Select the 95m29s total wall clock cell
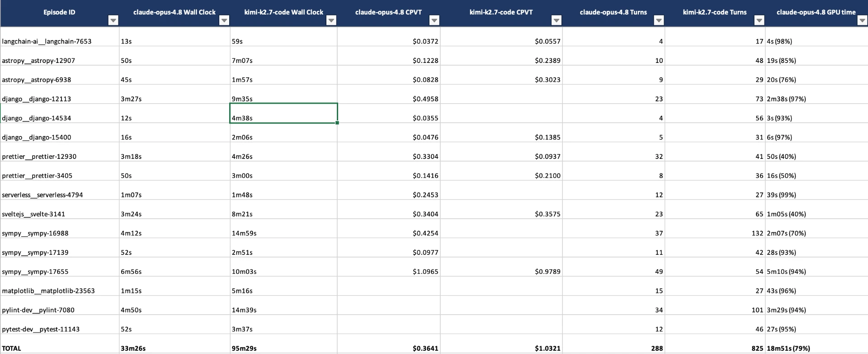 [x=283, y=344]
